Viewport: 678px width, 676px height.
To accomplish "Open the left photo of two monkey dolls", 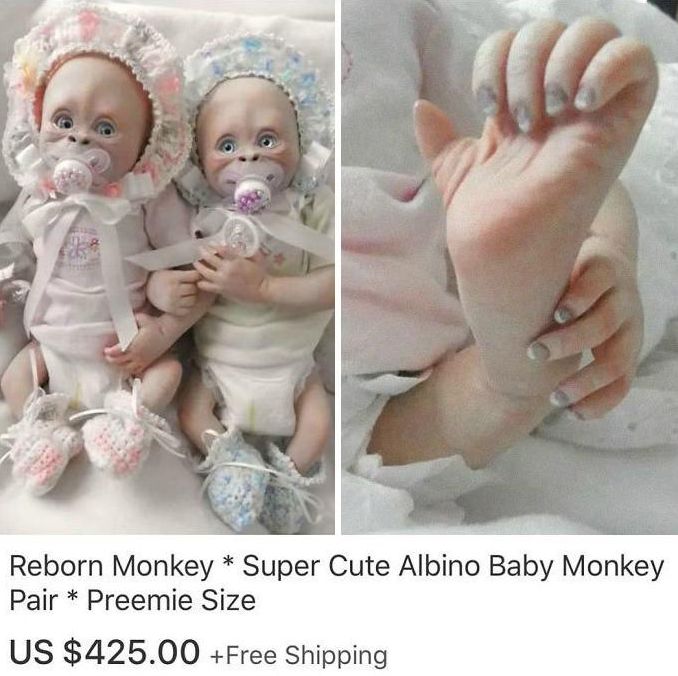I will (167, 267).
